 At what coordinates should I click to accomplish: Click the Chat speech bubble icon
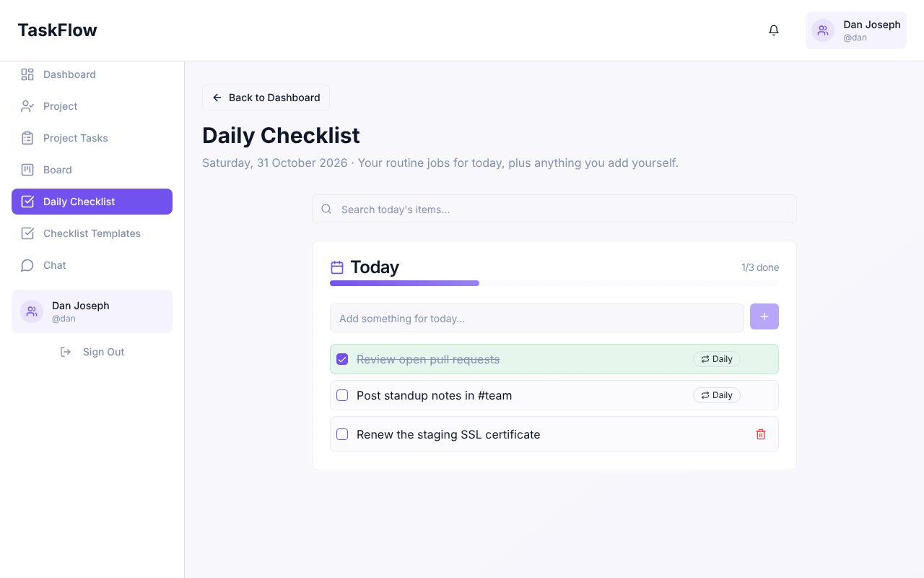tap(27, 265)
